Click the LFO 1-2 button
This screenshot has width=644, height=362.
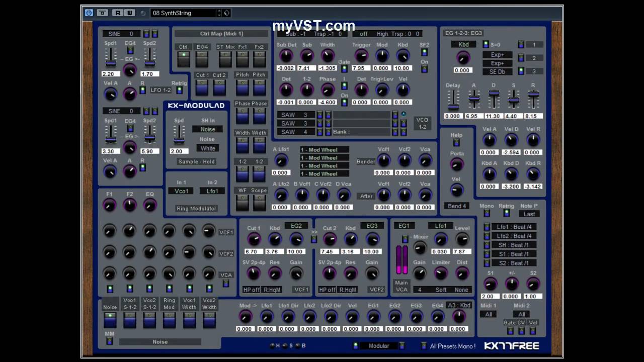[160, 90]
